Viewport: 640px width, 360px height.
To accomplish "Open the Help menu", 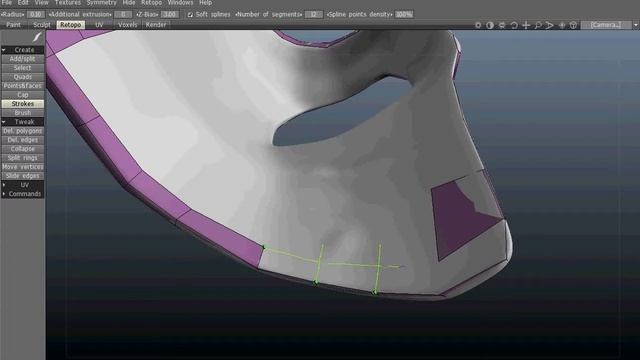I will click(205, 3).
